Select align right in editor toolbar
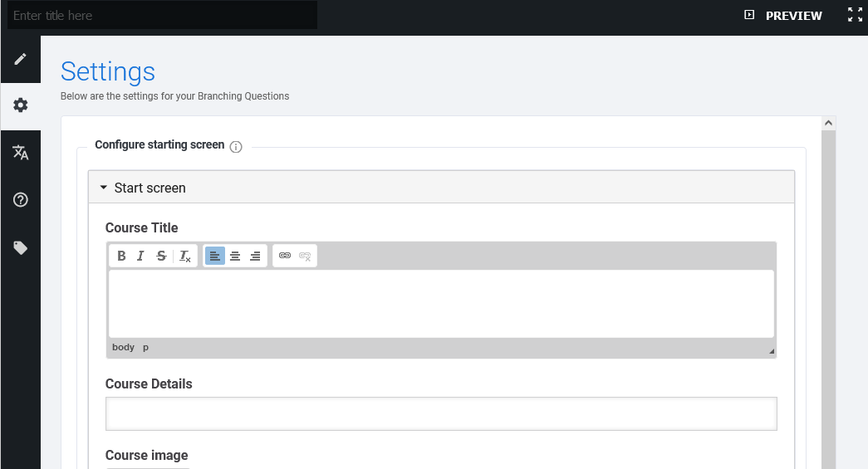The width and height of the screenshot is (868, 469). coord(255,256)
